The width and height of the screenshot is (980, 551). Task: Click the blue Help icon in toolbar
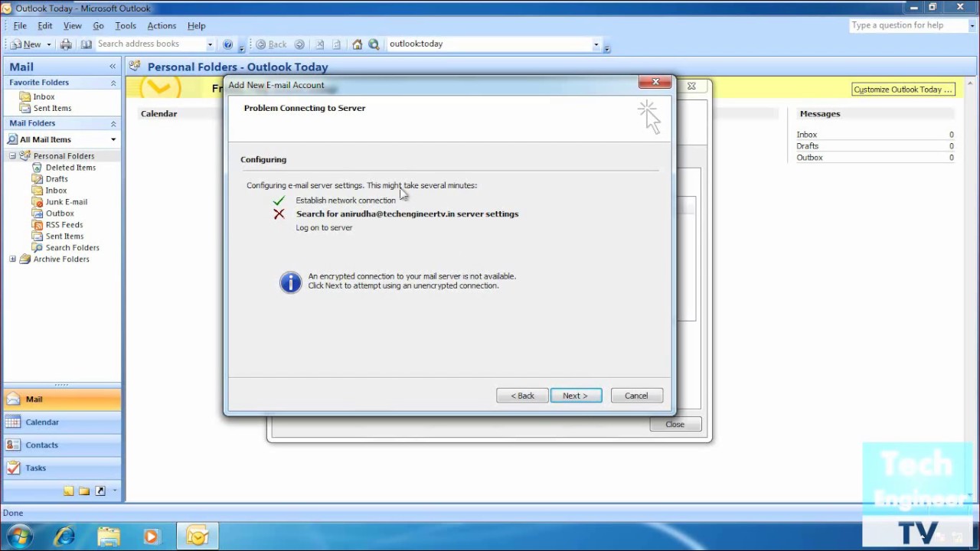(x=227, y=44)
